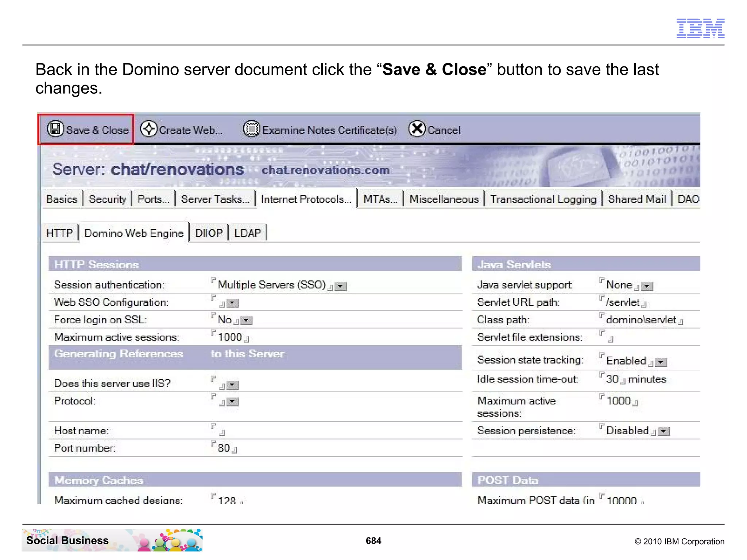
Task: Open the Miscellaneous tab
Action: 444,199
